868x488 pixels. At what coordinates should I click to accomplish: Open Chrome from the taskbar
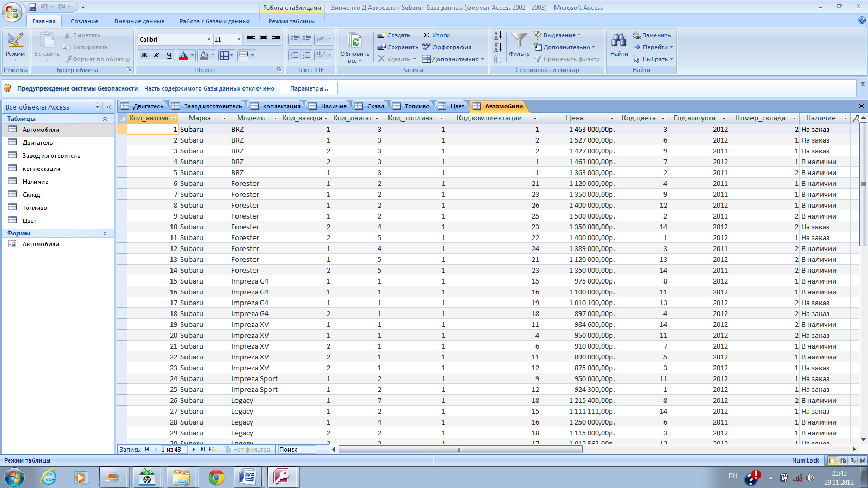216,477
